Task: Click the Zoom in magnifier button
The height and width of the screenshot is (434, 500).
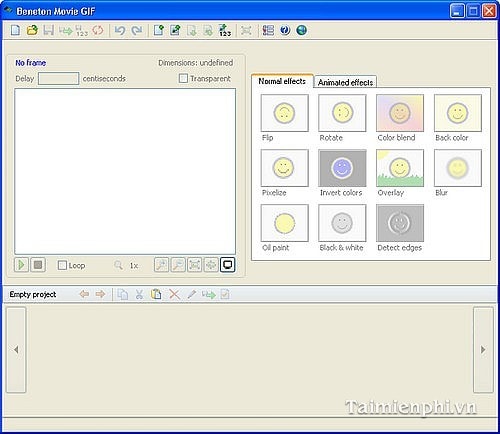Action: pyautogui.click(x=162, y=265)
